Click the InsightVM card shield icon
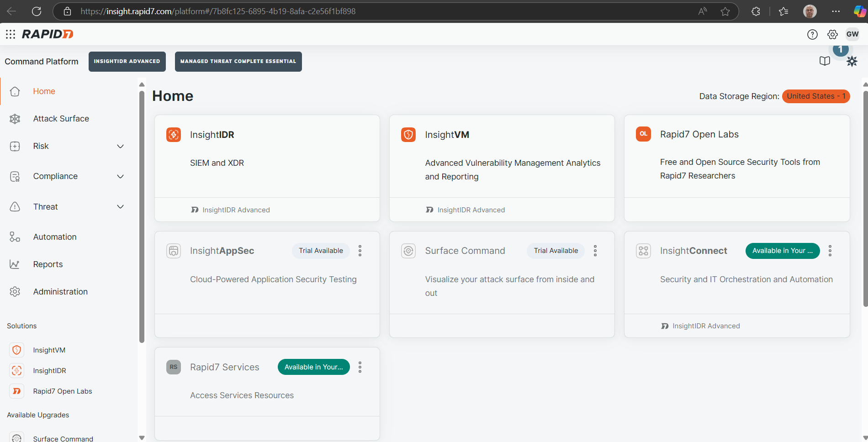This screenshot has height=442, width=868. (x=408, y=135)
